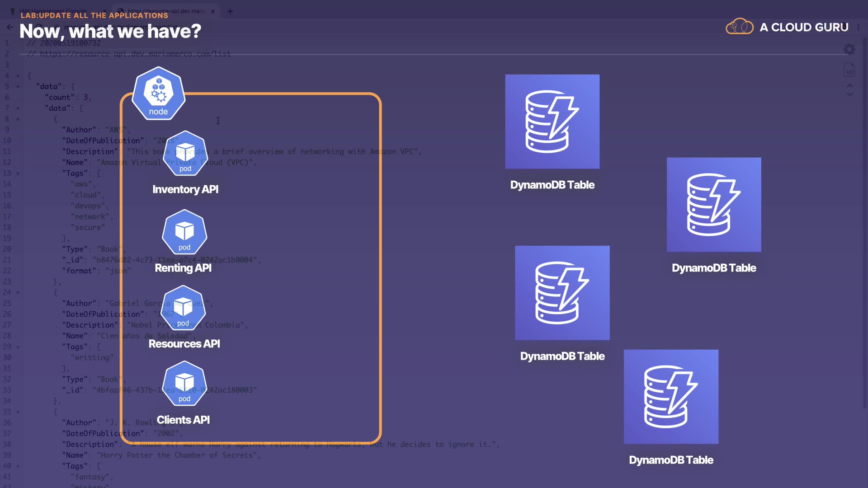Click the Clients API pod icon
The width and height of the screenshot is (868, 488).
pos(184,384)
